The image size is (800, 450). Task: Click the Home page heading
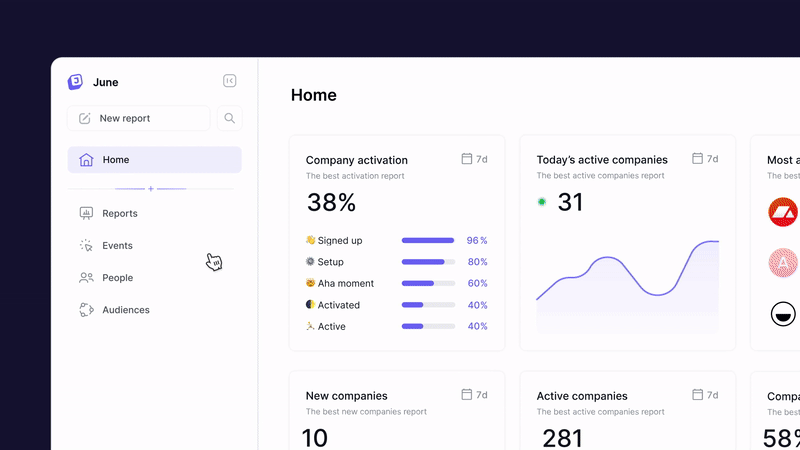tap(314, 95)
